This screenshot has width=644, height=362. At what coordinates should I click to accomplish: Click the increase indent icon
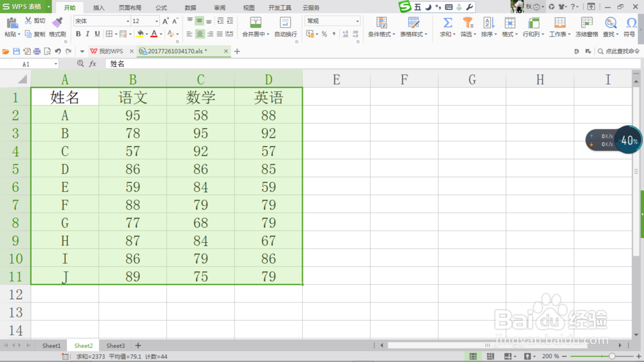pyautogui.click(x=230, y=21)
